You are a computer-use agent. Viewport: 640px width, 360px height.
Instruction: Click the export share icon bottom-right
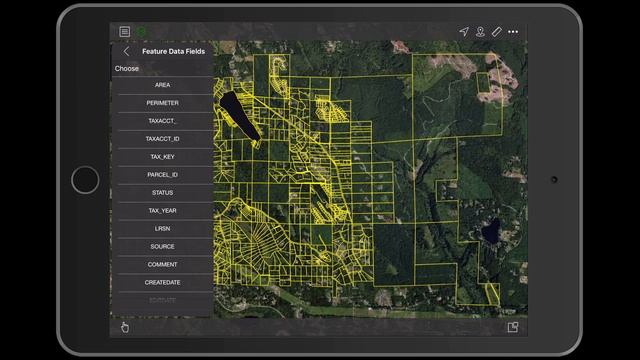point(513,327)
